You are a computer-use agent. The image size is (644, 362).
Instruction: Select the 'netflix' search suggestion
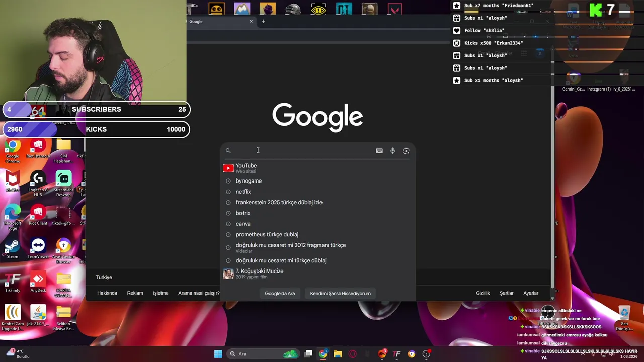317,192
